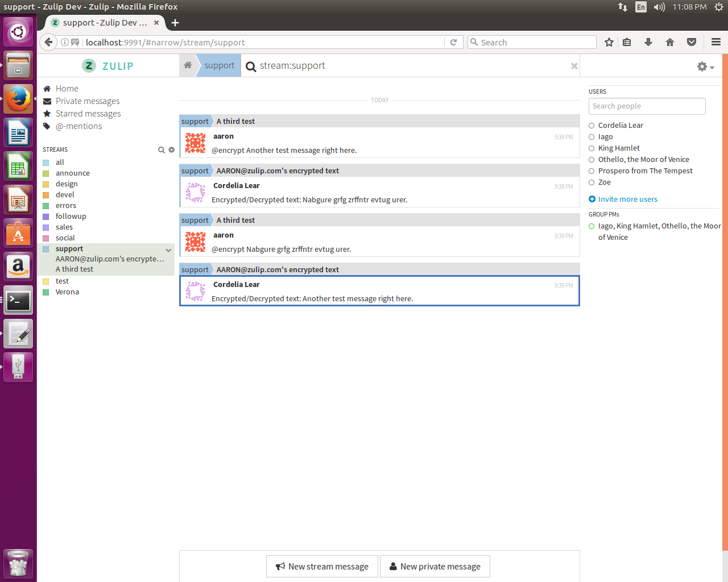Go back with browser back arrow
The height and width of the screenshot is (582, 728).
tap(48, 42)
